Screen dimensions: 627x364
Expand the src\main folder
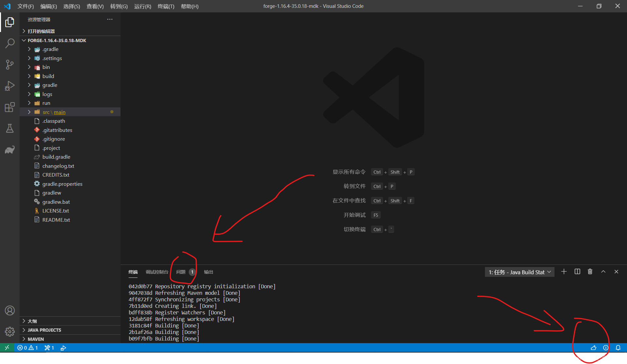70,112
